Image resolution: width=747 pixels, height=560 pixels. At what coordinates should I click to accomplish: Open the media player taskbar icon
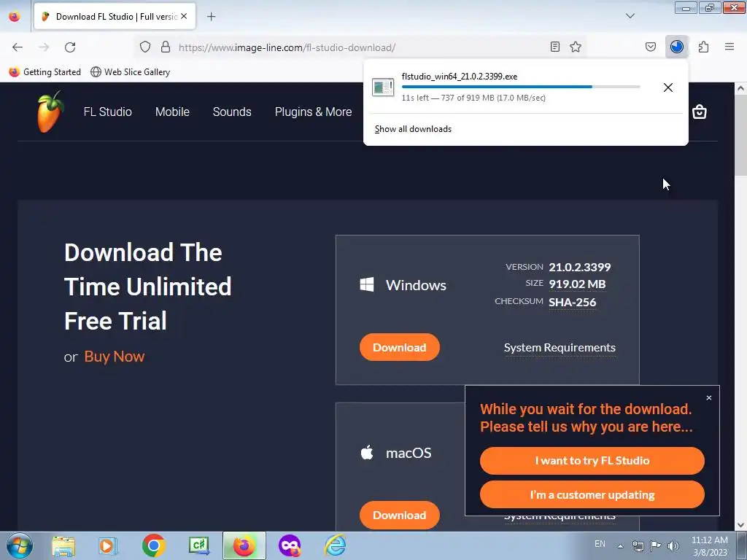pos(108,545)
